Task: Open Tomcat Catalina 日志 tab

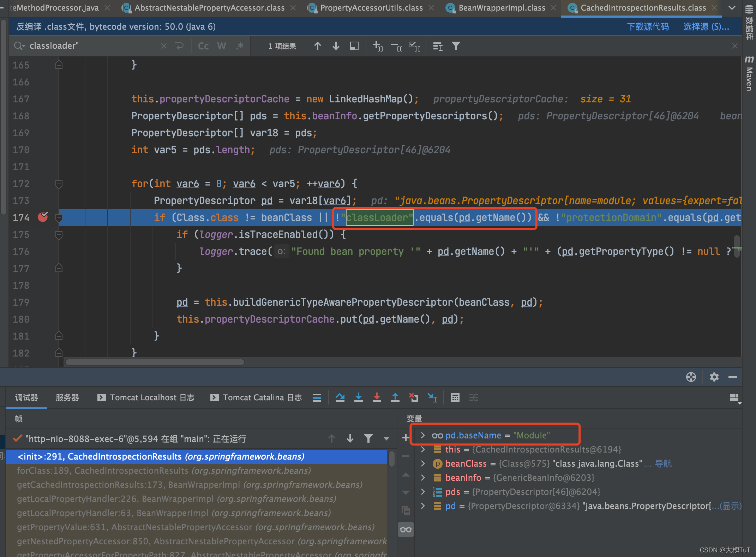Action: point(256,397)
